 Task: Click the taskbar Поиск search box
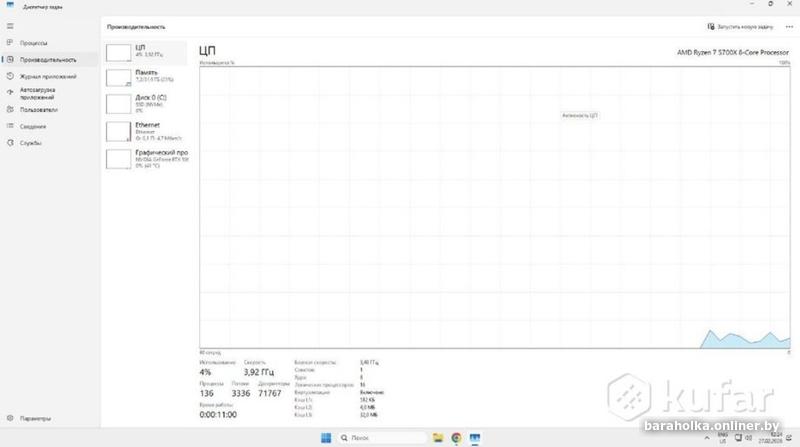(x=381, y=438)
